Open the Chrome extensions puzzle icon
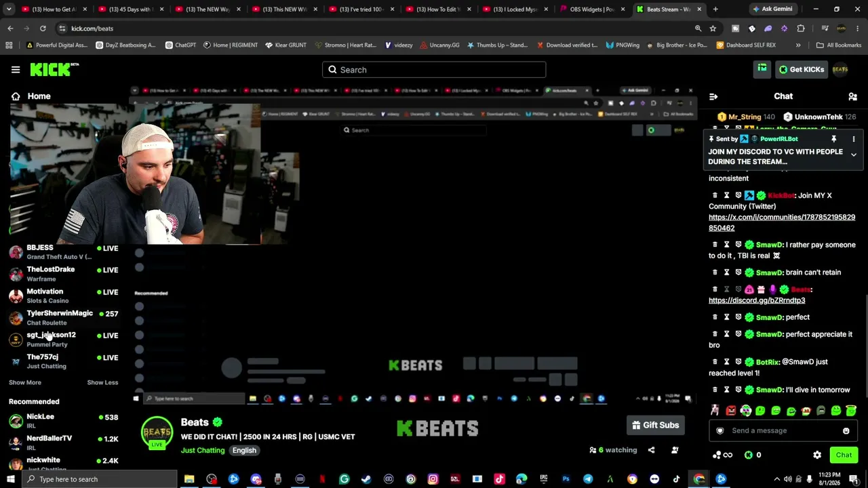 click(801, 28)
